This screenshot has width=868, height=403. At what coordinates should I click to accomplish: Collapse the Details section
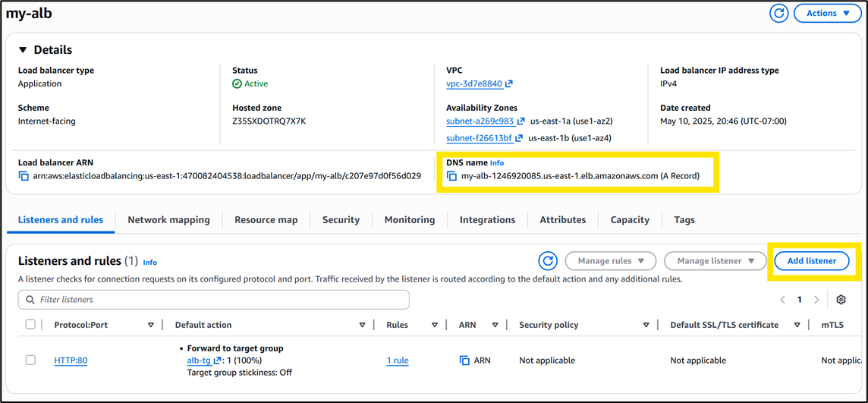point(23,50)
